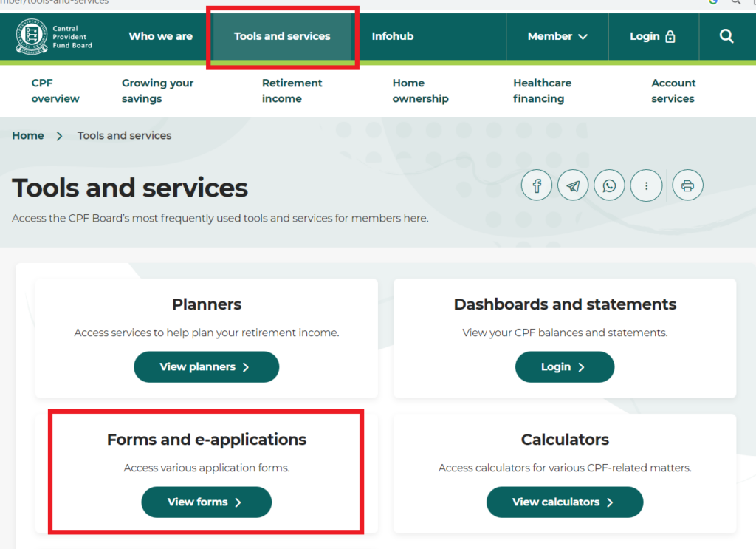The width and height of the screenshot is (756, 549).
Task: Open the Who we are menu
Action: (x=160, y=35)
